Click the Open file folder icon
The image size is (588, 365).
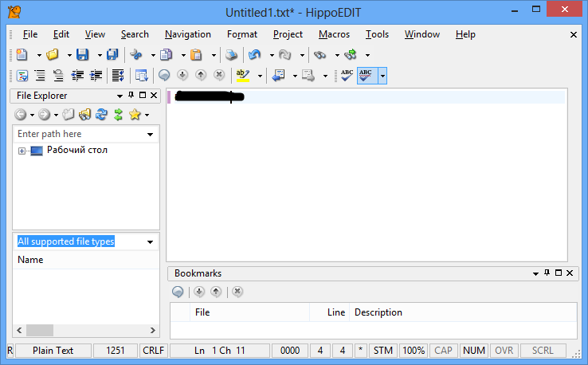(x=53, y=55)
